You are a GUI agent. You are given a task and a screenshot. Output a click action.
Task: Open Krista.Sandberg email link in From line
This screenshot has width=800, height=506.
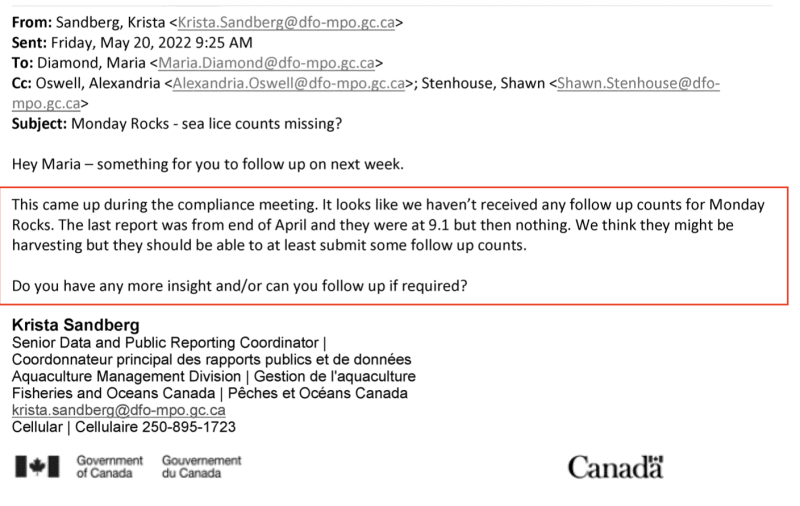(281, 20)
